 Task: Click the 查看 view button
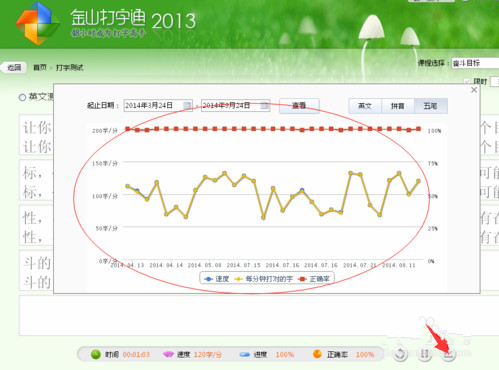point(299,106)
